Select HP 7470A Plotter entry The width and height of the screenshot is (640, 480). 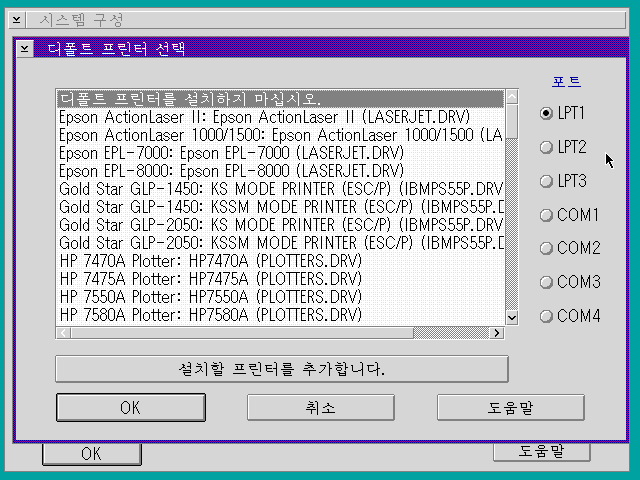pos(280,261)
